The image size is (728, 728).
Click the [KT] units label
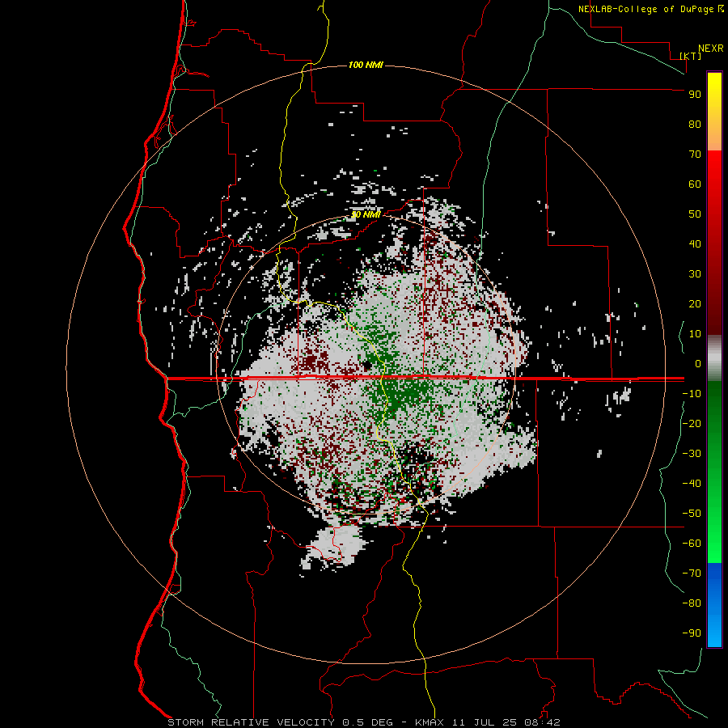[x=691, y=56]
